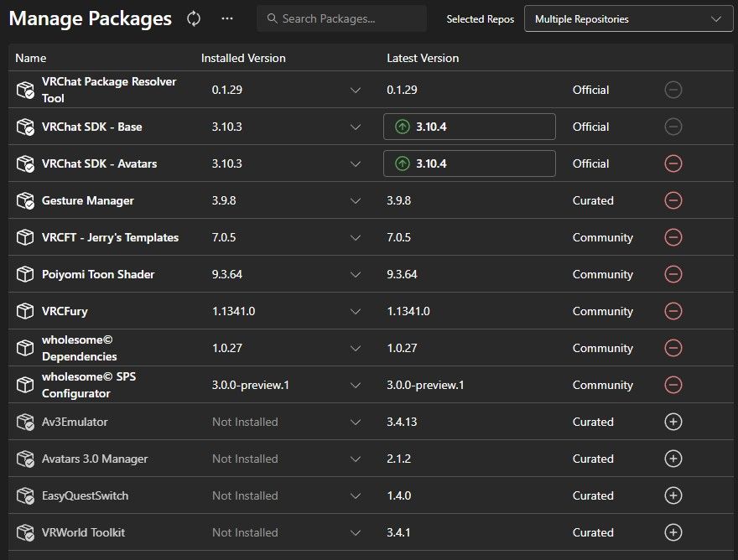Click the Search Packages input field

click(x=341, y=18)
